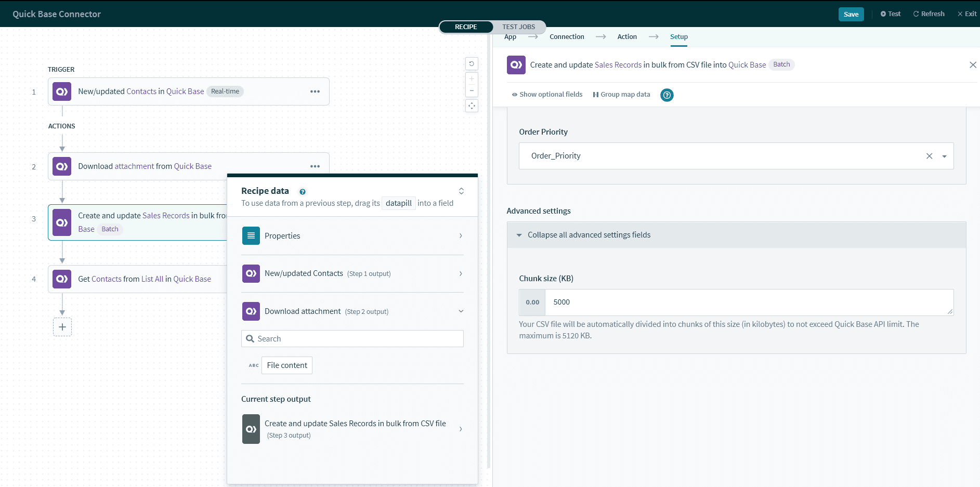The image size is (980, 487).
Task: Toggle Group map data option
Action: coord(621,95)
